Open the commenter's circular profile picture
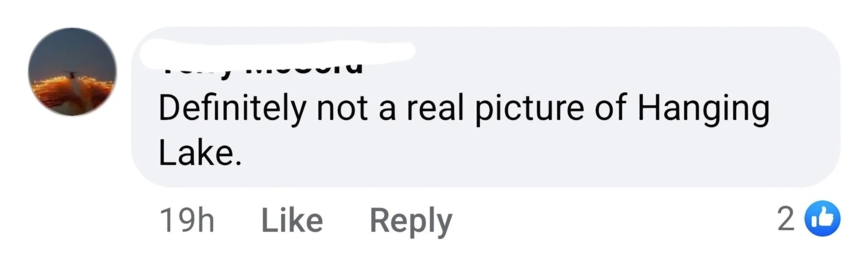The height and width of the screenshot is (264, 868). point(72,72)
